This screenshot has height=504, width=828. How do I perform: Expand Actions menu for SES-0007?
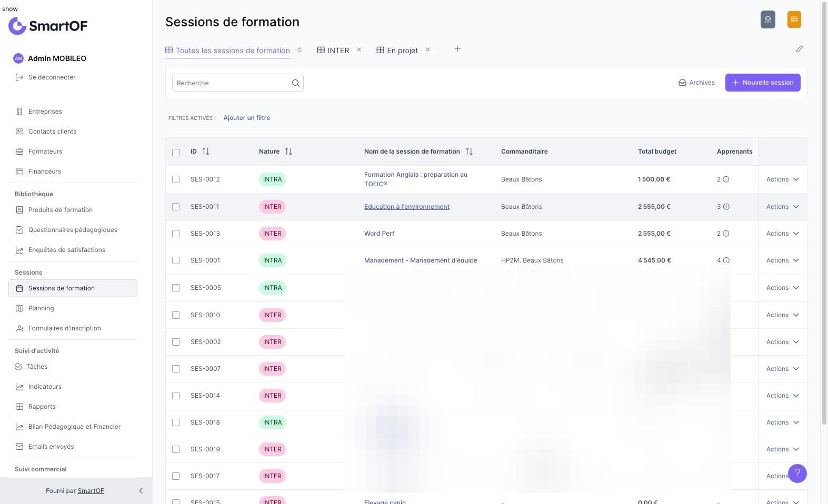[x=783, y=369]
